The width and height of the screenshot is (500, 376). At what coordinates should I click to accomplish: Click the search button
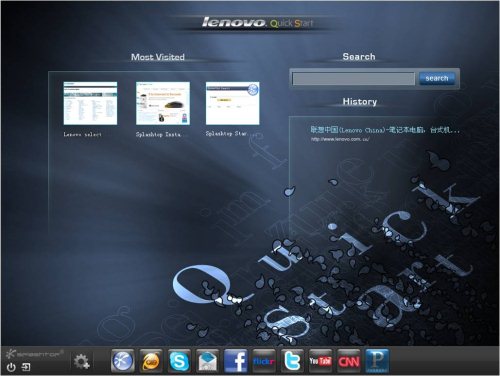(x=436, y=78)
